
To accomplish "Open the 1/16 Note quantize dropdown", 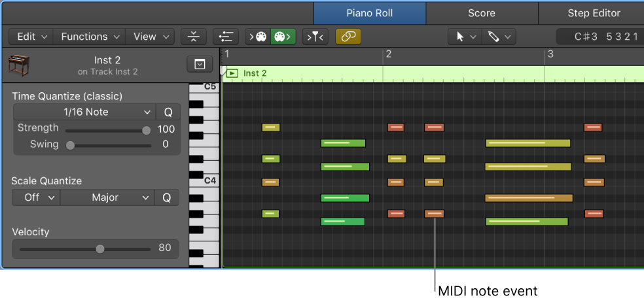I will coord(84,112).
